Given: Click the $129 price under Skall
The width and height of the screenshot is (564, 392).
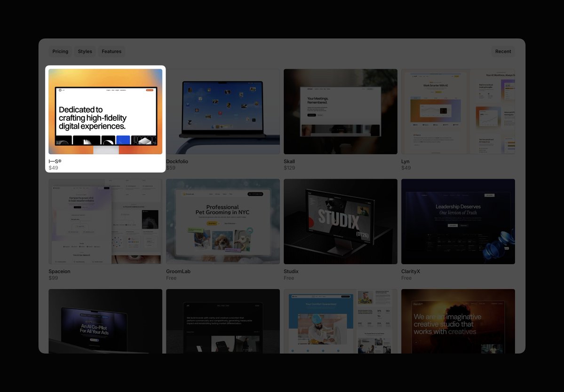Looking at the screenshot, I should tap(289, 168).
